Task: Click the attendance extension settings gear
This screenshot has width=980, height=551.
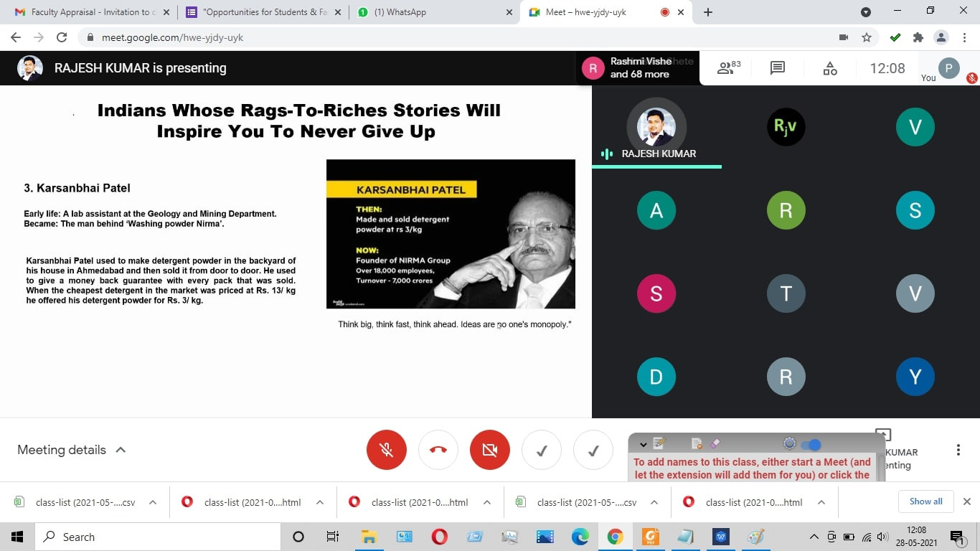Action: point(789,443)
